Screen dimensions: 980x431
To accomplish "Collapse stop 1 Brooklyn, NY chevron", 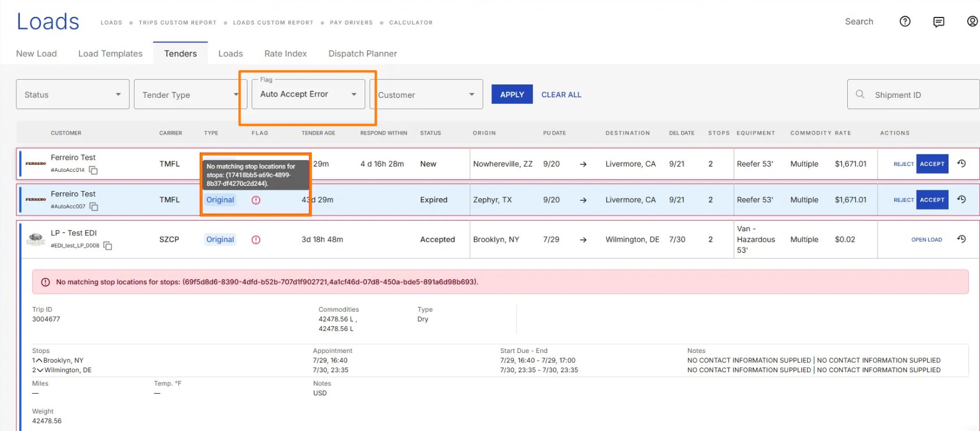I will (39, 361).
